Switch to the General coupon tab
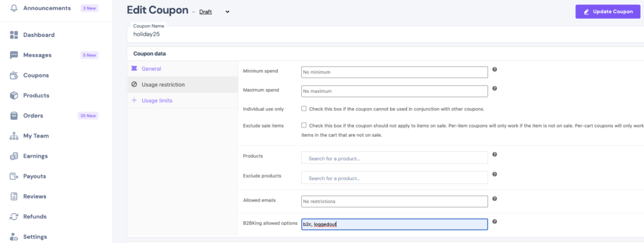Screen dimensions: 644x243 (182, 69)
